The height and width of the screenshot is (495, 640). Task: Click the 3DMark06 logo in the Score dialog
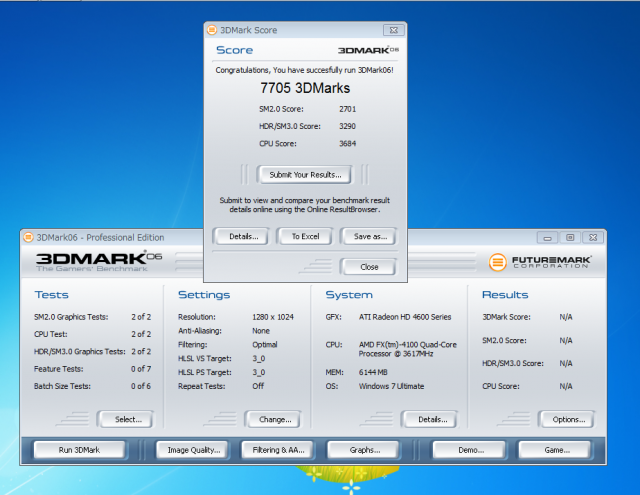368,50
